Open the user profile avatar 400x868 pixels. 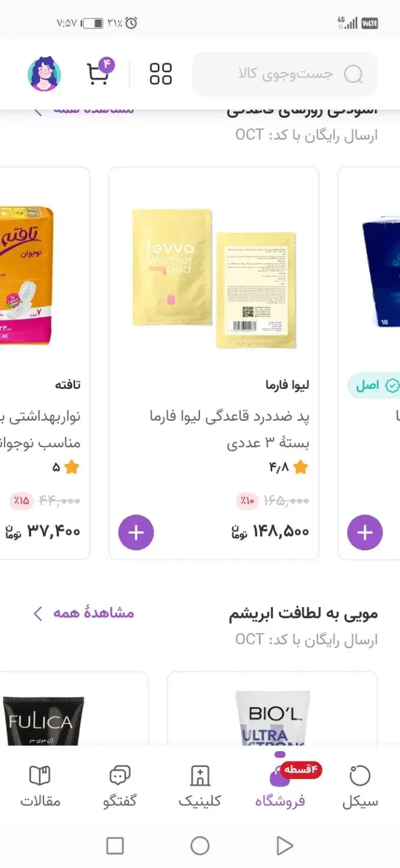[45, 73]
